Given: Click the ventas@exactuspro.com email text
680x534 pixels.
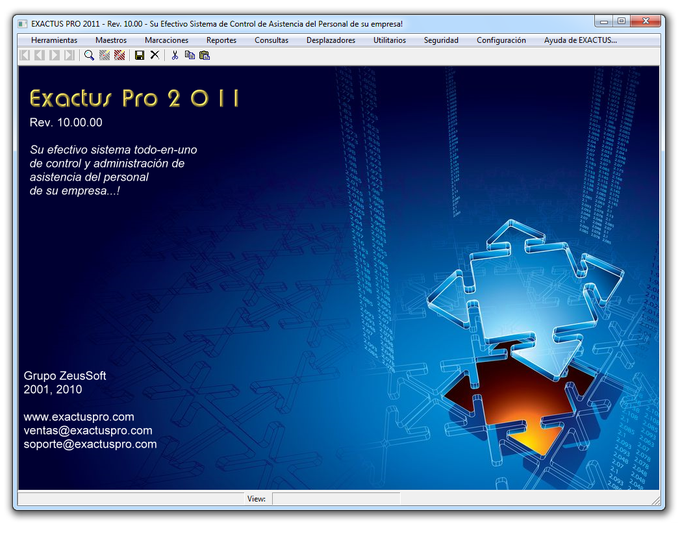Looking at the screenshot, I should [x=88, y=431].
